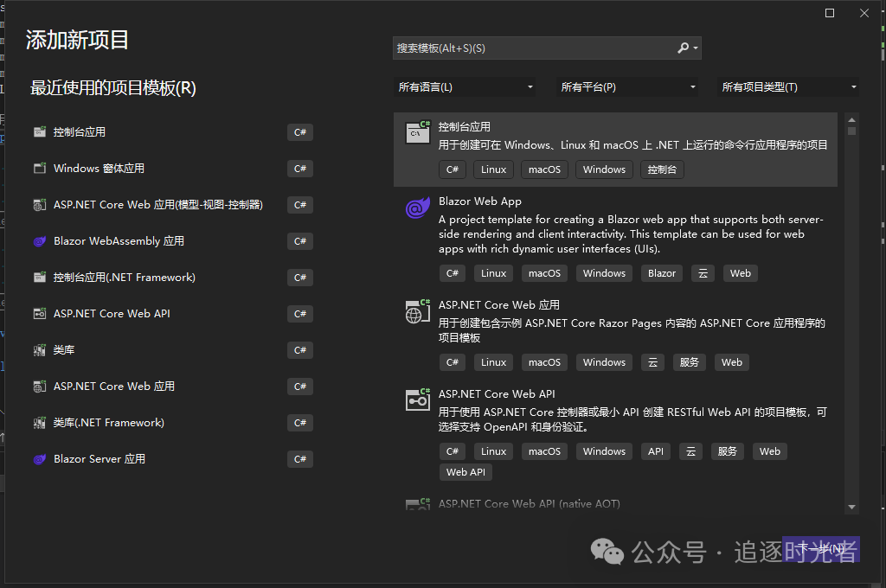Click the search magnifier icon
Viewport: 886px width, 588px height.
684,48
